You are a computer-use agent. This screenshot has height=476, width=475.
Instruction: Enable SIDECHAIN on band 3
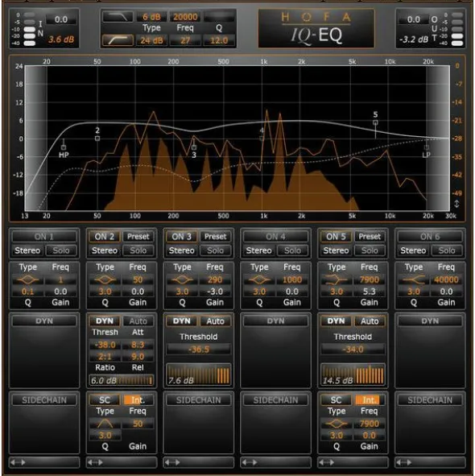[199, 399]
